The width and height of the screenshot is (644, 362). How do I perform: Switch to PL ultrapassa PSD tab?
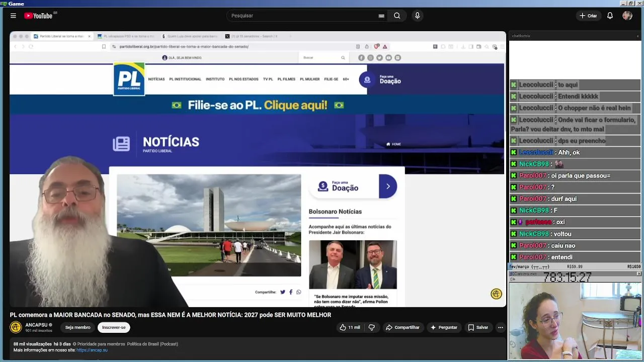tap(126, 36)
